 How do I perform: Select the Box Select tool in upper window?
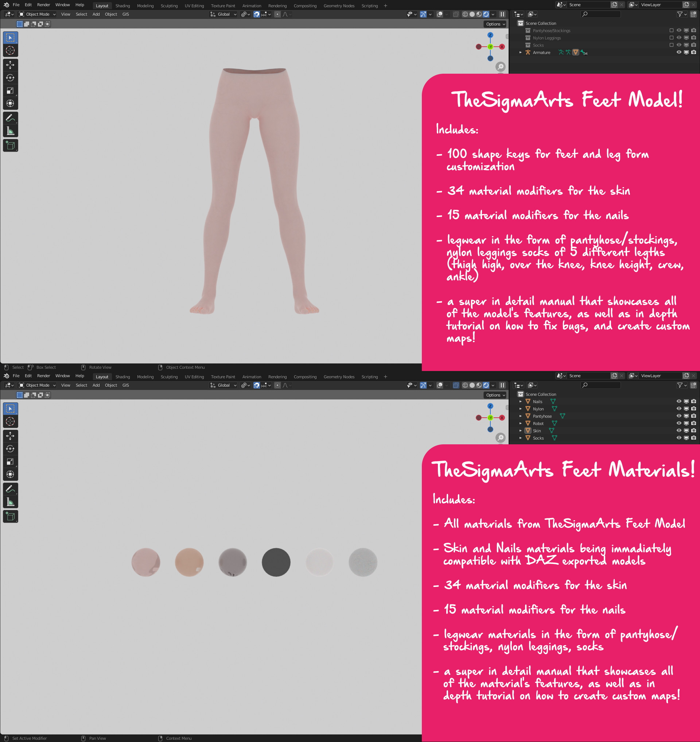pyautogui.click(x=11, y=38)
